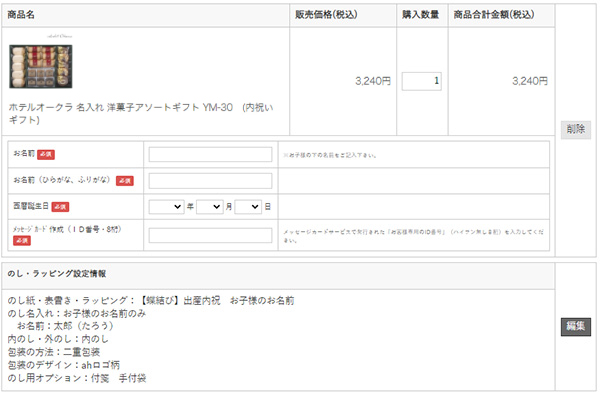Select the のし・ラッピング設定情報 heading
Screen dimensions: 600x394
click(x=57, y=274)
